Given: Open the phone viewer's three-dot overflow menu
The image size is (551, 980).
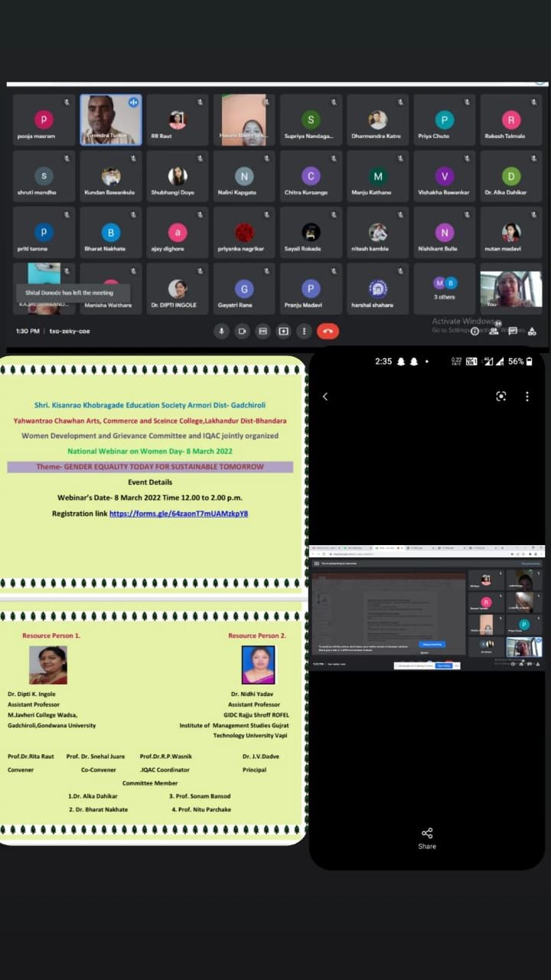Looking at the screenshot, I should 527,397.
